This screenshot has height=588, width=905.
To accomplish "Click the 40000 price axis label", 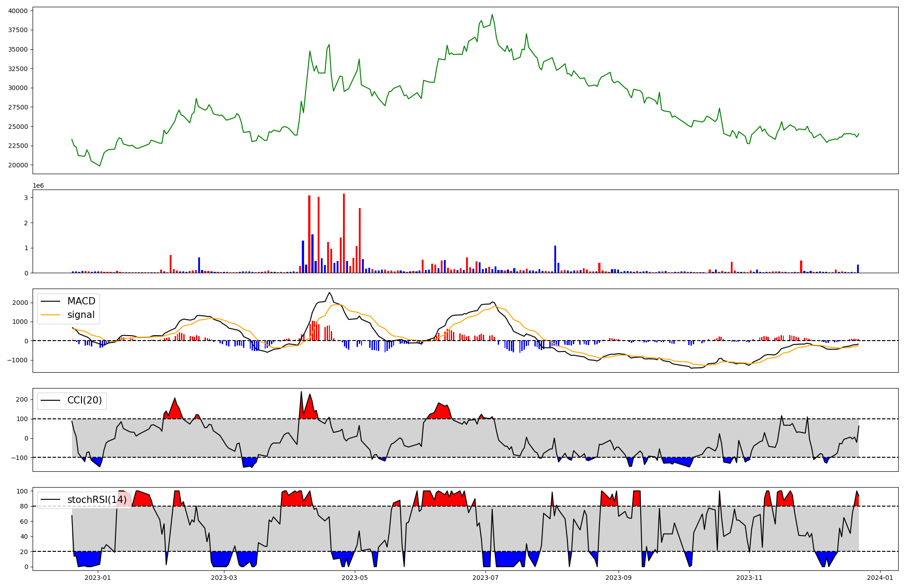I will coord(18,11).
